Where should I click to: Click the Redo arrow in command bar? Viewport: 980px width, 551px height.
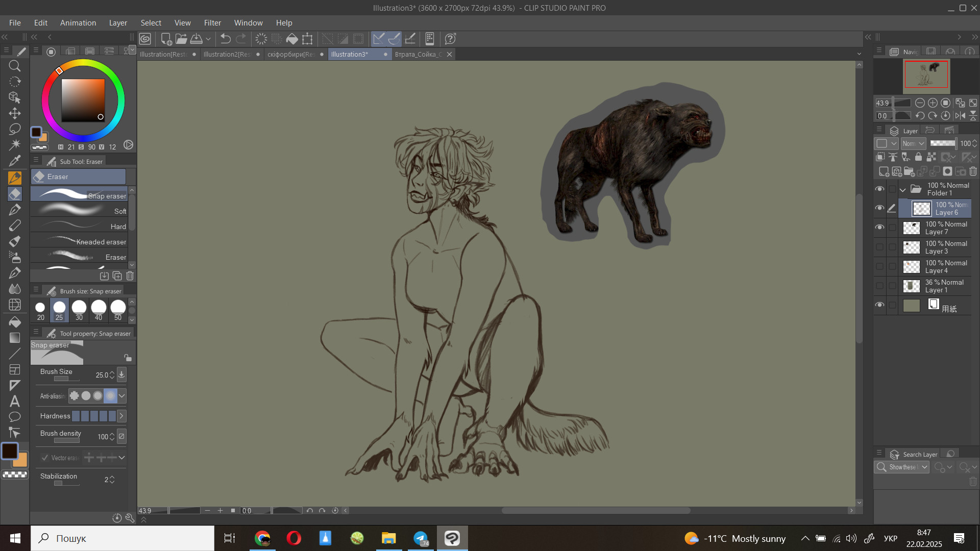pos(241,39)
